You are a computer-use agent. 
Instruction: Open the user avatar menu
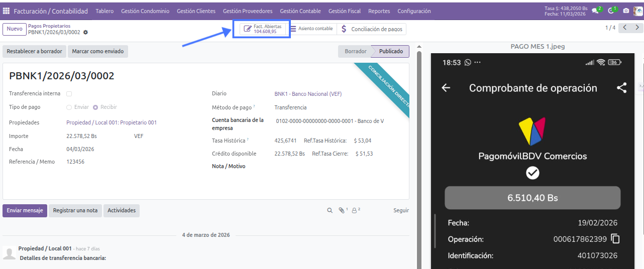[x=637, y=11]
